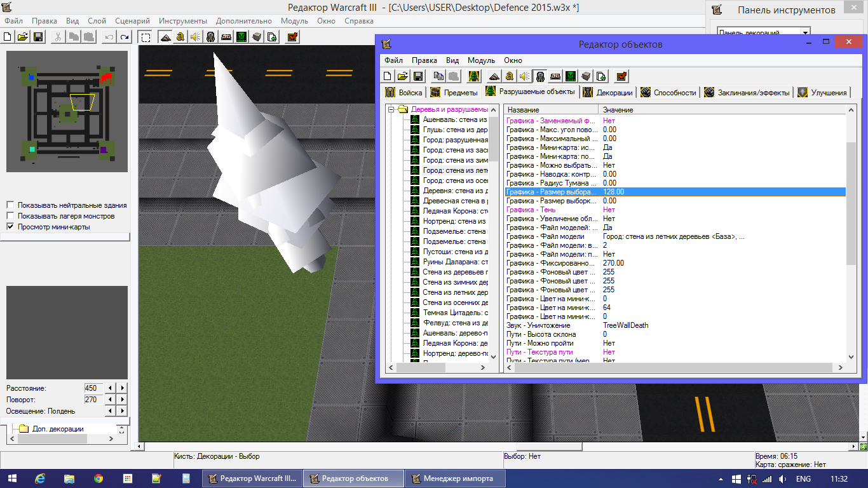Image resolution: width=868 pixels, height=488 pixels.
Task: Switch to the Декорации tab
Action: coord(608,93)
